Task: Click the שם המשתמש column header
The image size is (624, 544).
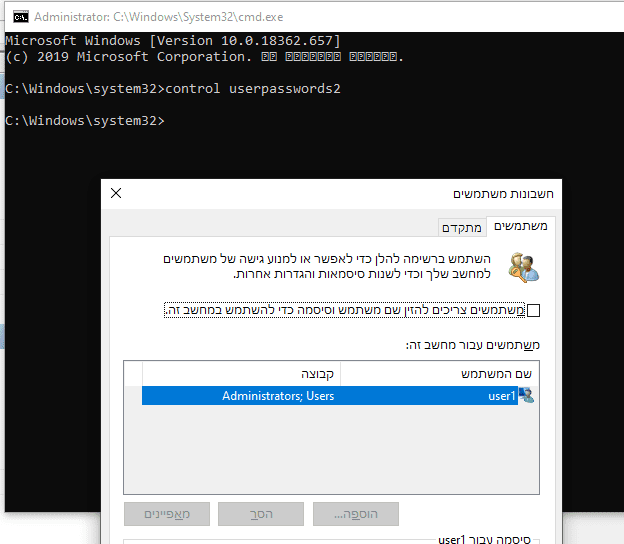Action: (440, 374)
